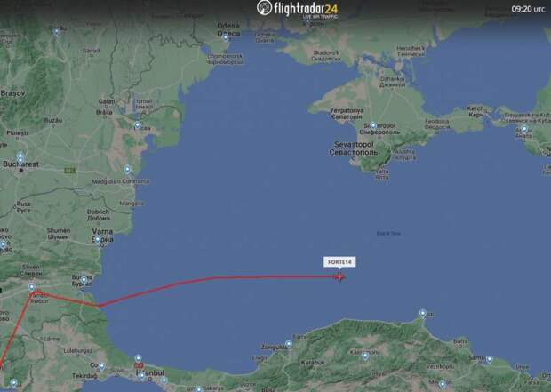Screen dimensions: 551x392
Task: Click the 09:20 UTC clock
Action: point(528,10)
